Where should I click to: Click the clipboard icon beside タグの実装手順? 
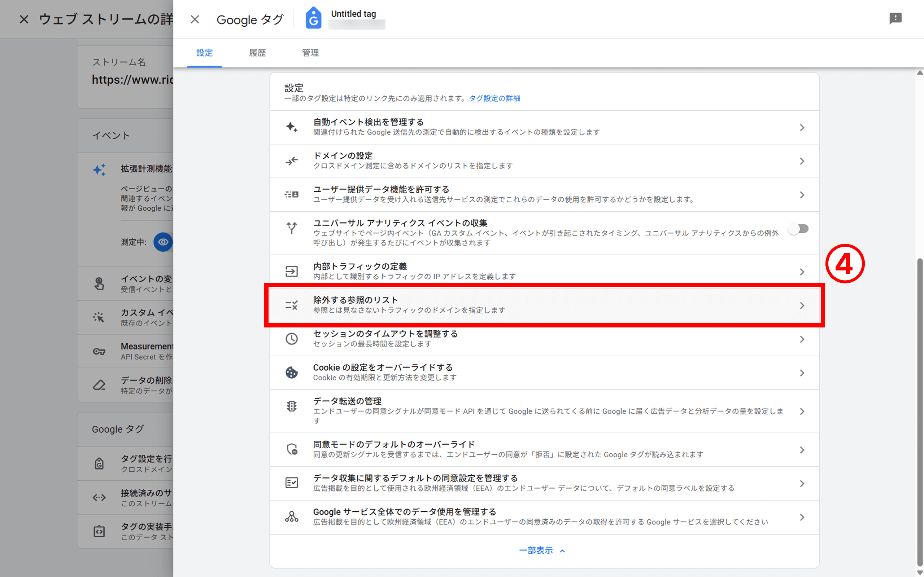[99, 531]
